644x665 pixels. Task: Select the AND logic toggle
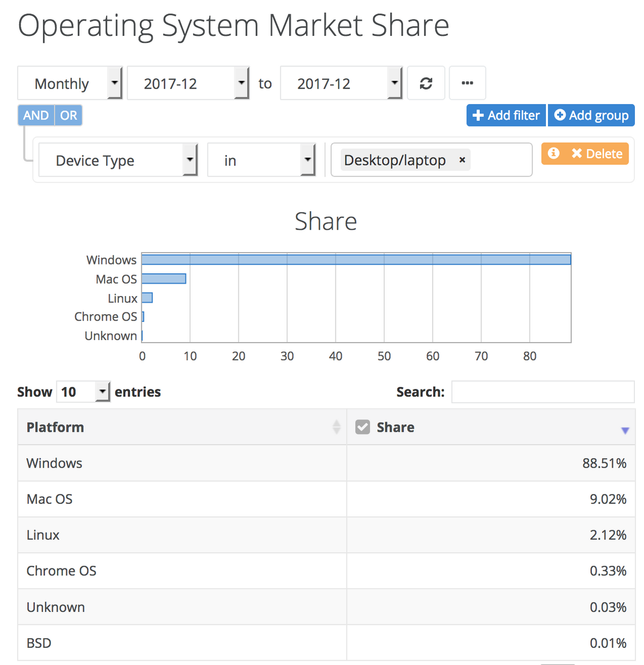[x=36, y=115]
